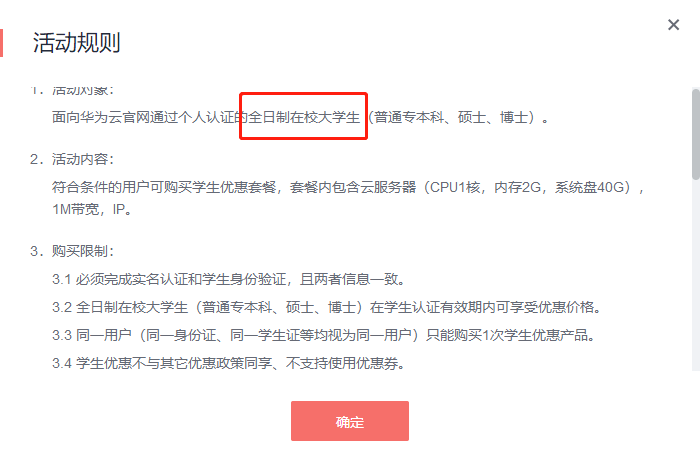The width and height of the screenshot is (700, 467).
Task: Click the text 同一身份证、同一学生证 in rule 3.3
Action: (x=229, y=335)
